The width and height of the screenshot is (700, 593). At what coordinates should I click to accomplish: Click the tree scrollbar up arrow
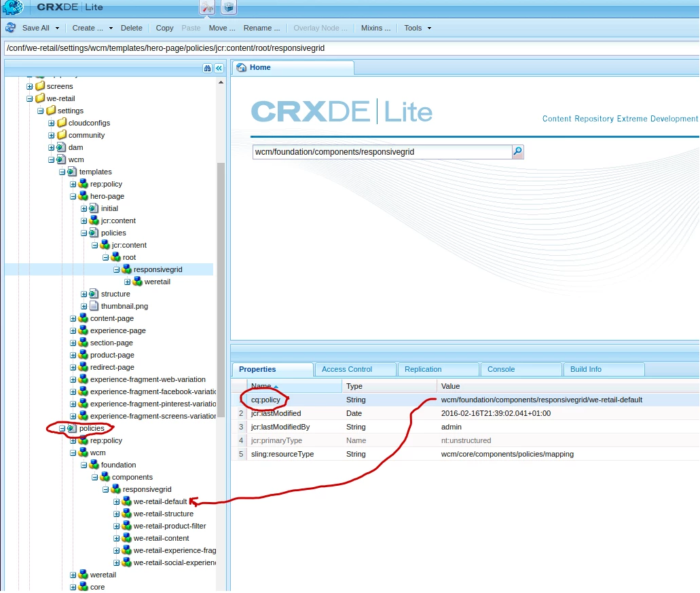pos(221,82)
